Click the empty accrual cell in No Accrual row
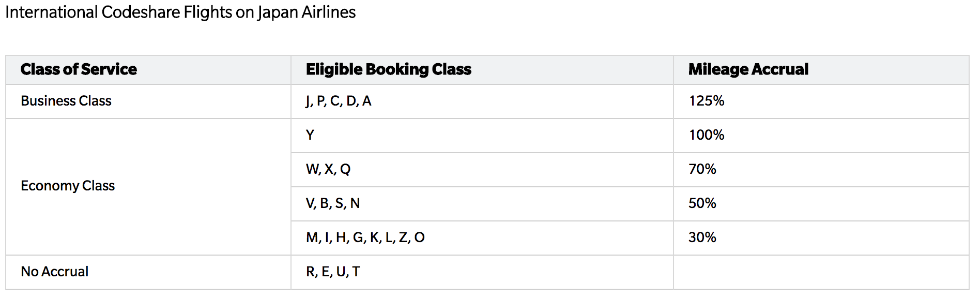The height and width of the screenshot is (297, 980). point(821,272)
